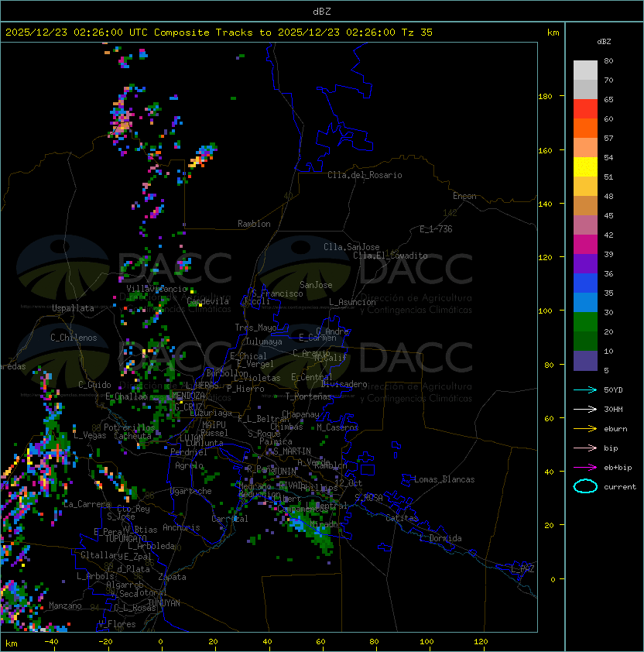
Task: Click the yellow eburn arrow in legend
Action: pos(585,428)
